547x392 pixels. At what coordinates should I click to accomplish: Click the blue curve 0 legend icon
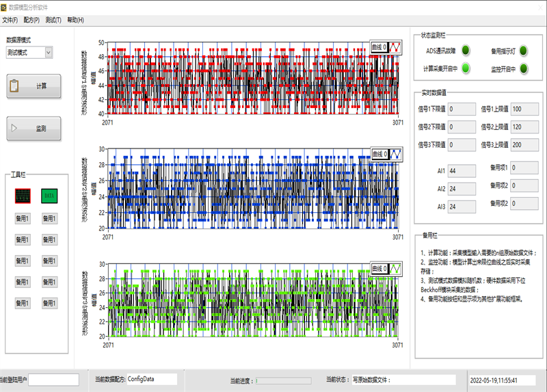click(x=394, y=154)
